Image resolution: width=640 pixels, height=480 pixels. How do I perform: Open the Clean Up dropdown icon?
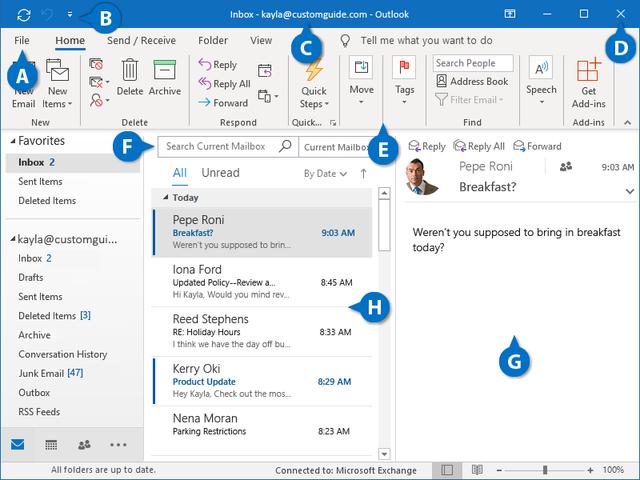99,82
